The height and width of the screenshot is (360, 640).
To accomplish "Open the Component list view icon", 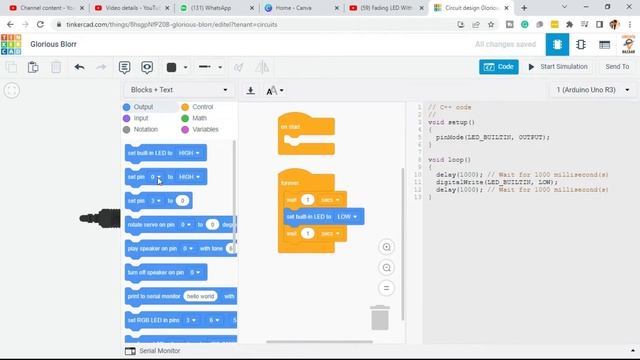I will coord(604,44).
